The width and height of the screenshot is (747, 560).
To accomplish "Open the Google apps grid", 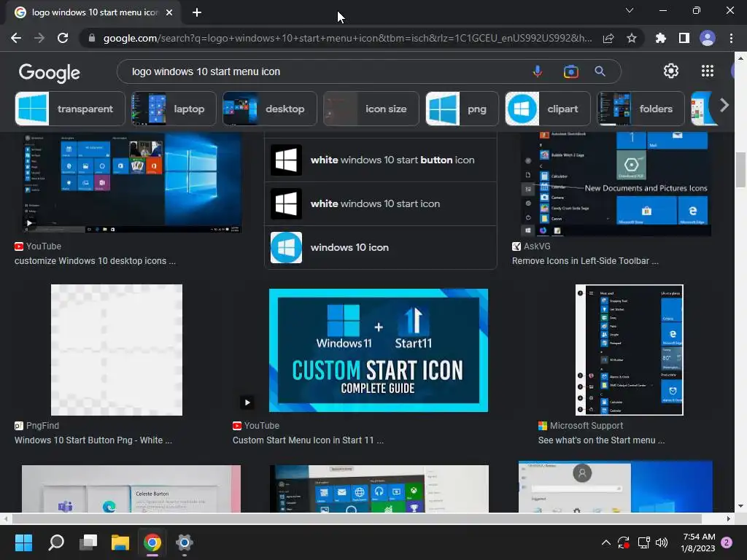I will click(x=708, y=71).
